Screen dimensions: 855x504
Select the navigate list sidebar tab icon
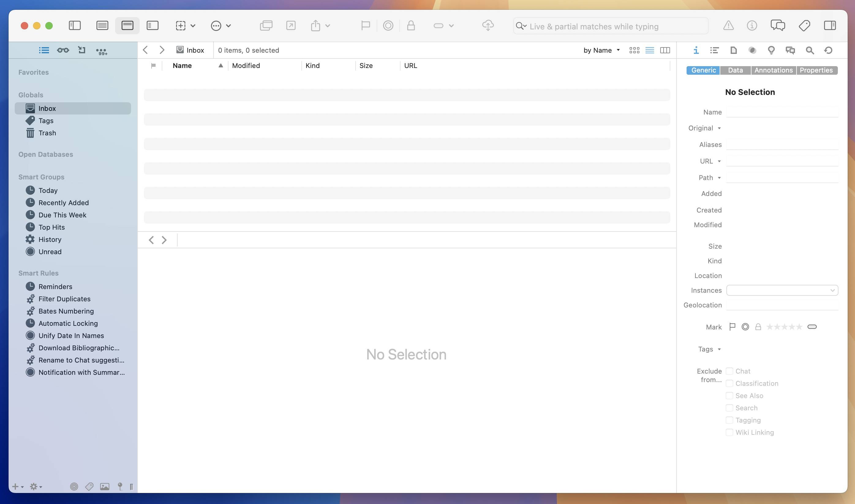(44, 50)
